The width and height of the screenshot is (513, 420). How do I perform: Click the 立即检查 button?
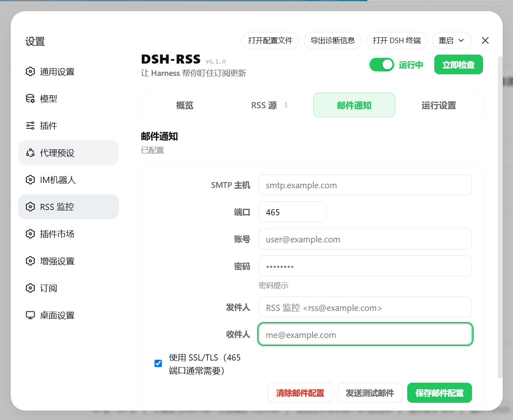[458, 65]
